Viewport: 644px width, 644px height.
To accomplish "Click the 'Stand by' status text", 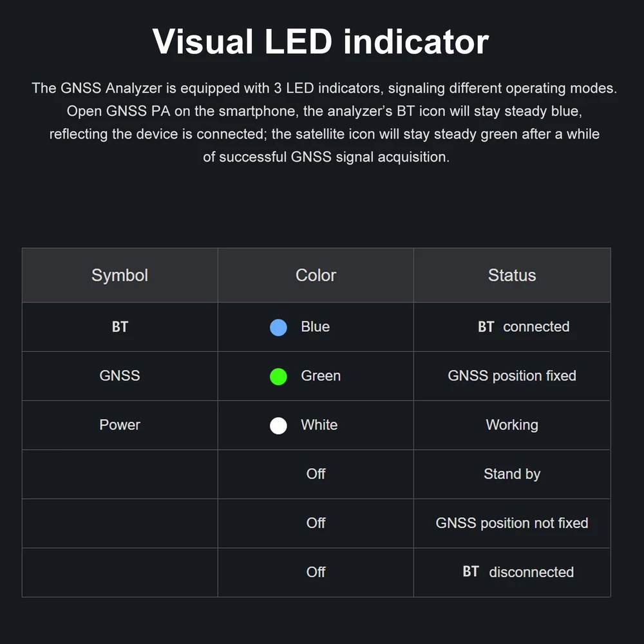I will click(512, 474).
